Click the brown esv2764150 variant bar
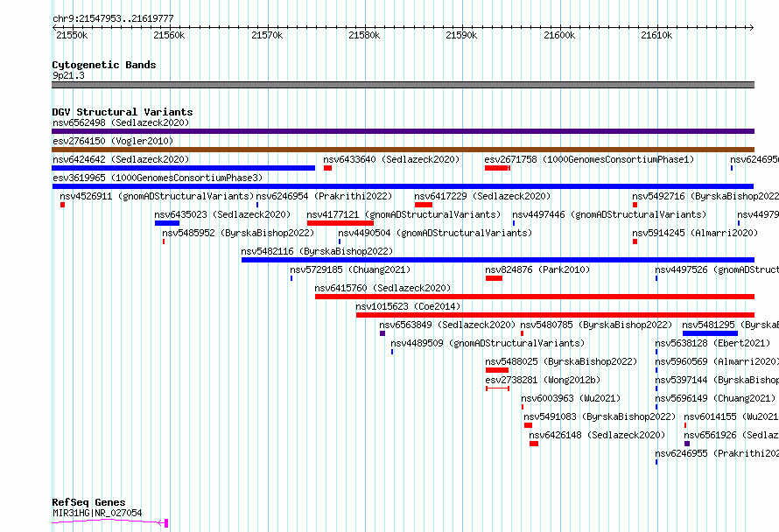779x532 pixels. pos(403,150)
